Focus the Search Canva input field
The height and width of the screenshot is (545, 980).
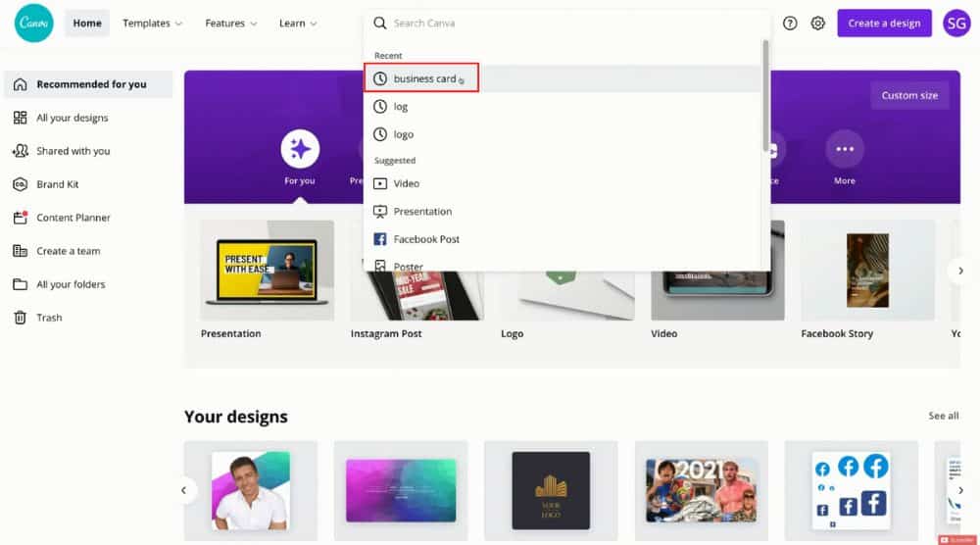click(565, 24)
